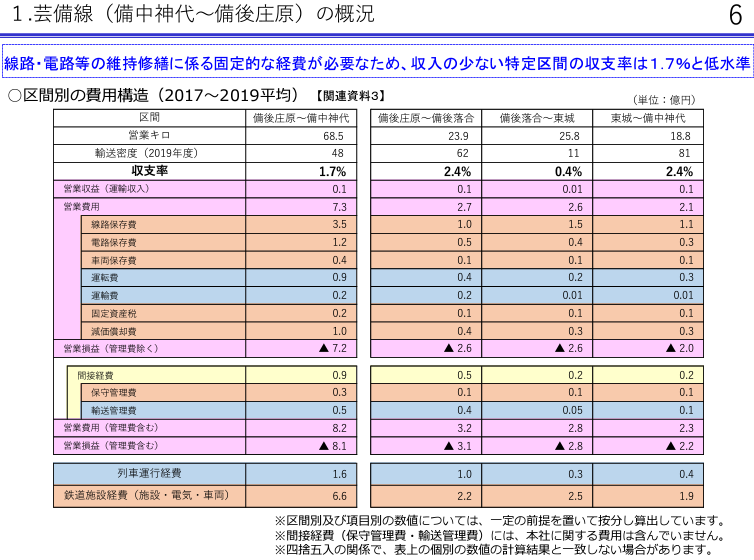
Task: Click the value 18.8 in 営業キロ row
Action: [x=680, y=136]
